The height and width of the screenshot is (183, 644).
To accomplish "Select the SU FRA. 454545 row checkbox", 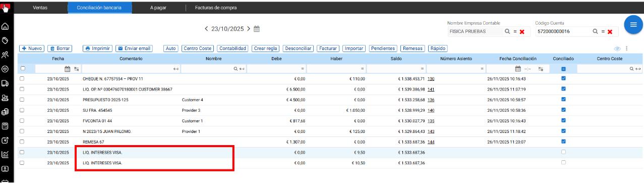I will [x=22, y=110].
